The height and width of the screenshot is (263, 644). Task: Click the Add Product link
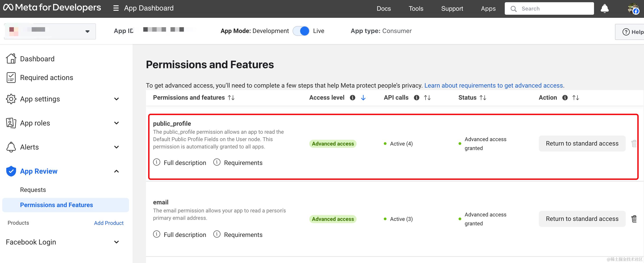pyautogui.click(x=109, y=223)
